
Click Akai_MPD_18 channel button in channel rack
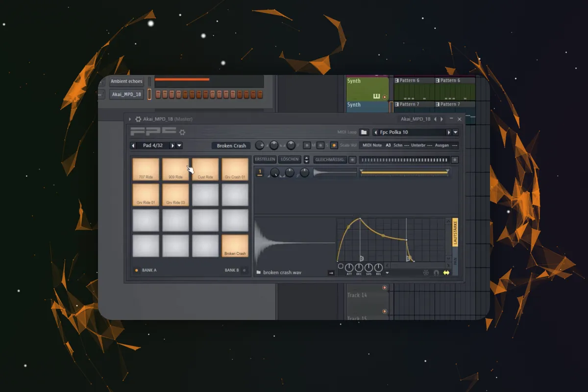126,94
